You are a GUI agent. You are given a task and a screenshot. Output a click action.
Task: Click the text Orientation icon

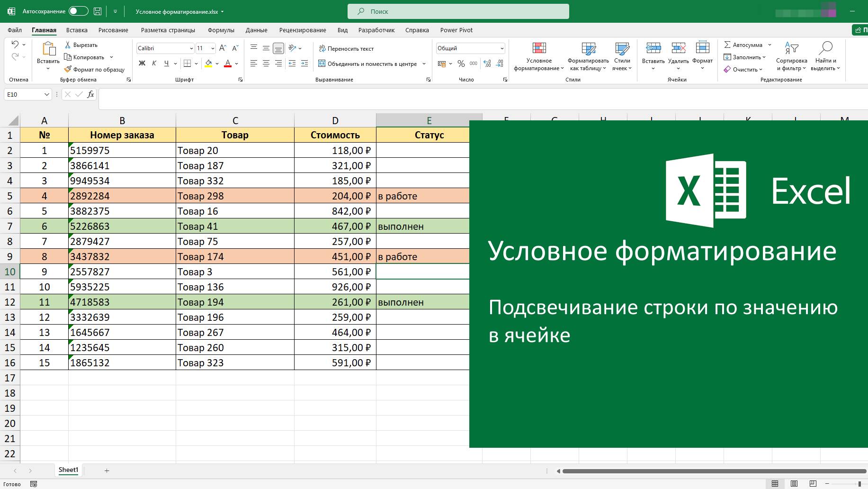pos(292,48)
